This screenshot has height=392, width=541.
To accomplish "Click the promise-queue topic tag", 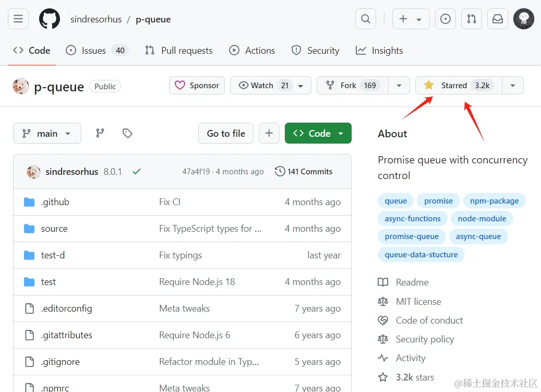I will click(412, 237).
